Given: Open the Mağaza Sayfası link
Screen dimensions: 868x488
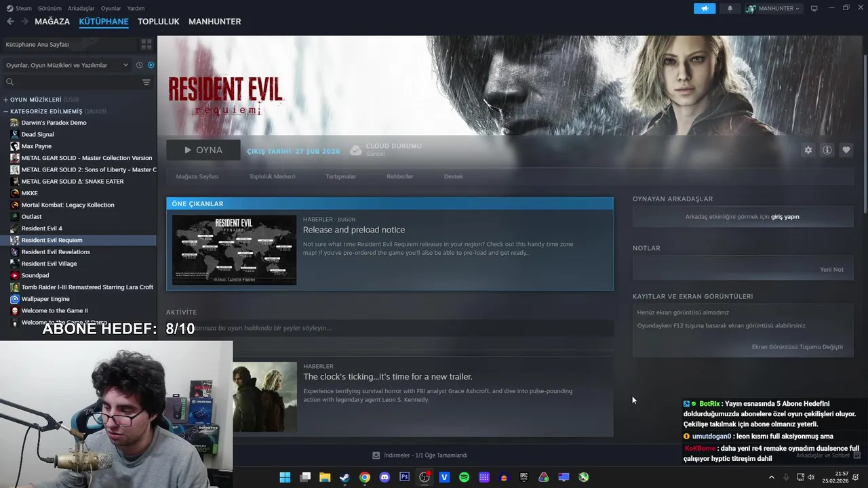Looking at the screenshot, I should [197, 176].
